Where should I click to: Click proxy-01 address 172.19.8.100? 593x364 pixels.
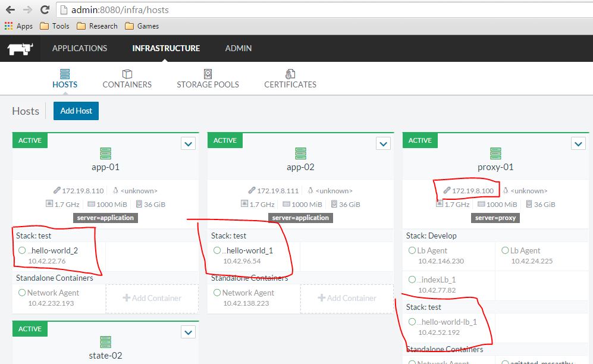[x=473, y=191]
